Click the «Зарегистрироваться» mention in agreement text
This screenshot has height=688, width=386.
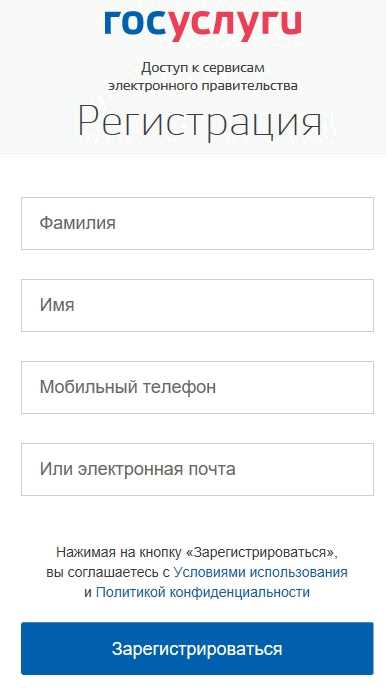tap(262, 552)
